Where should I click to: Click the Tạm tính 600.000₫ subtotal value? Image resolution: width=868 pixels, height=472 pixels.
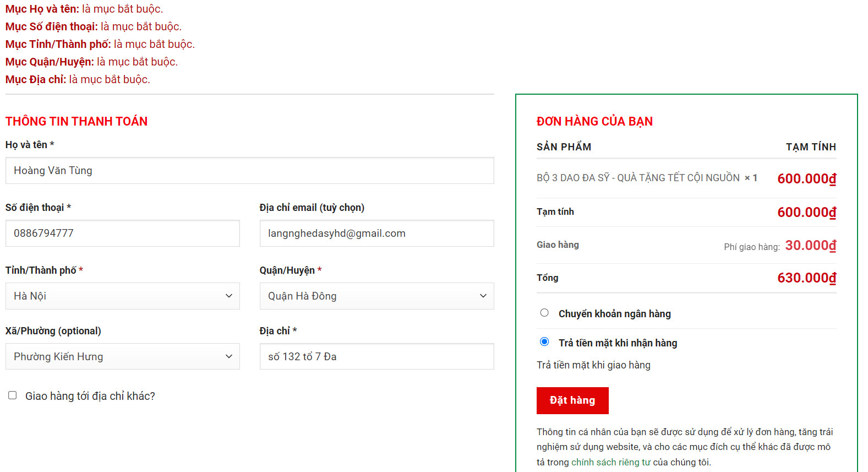806,213
